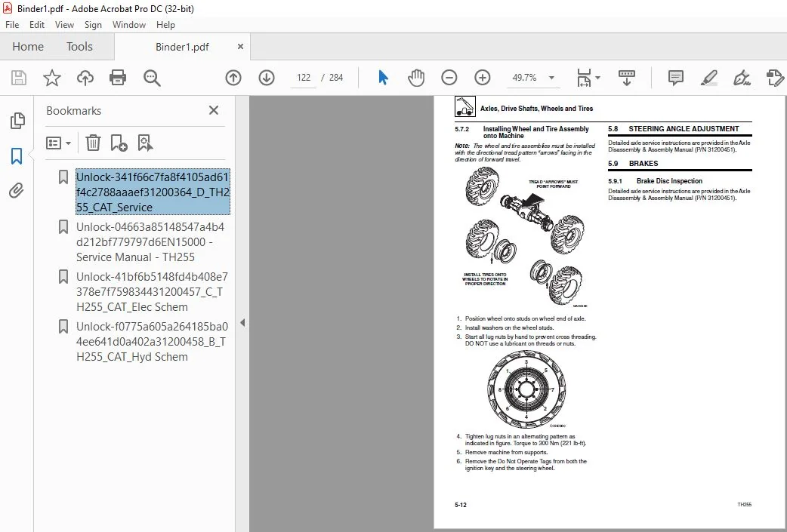This screenshot has height=532, width=787.
Task: Activate the hand pan tool
Action: [x=416, y=78]
